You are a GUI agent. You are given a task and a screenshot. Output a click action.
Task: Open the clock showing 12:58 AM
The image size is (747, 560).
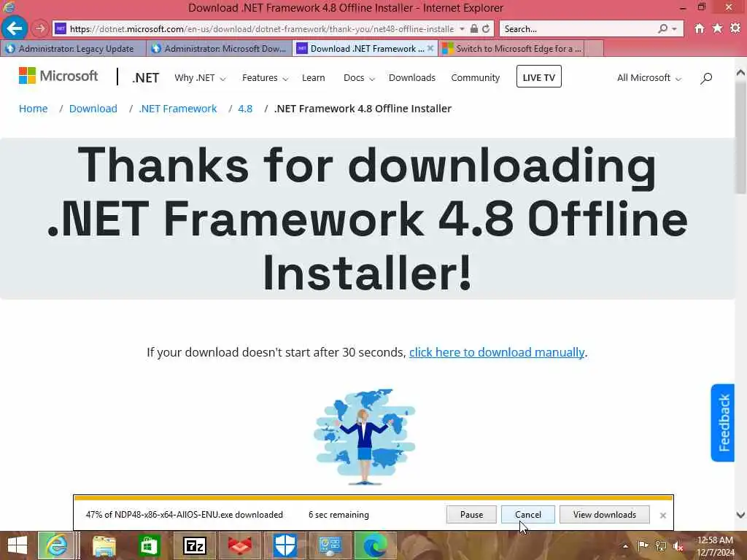pos(715,546)
